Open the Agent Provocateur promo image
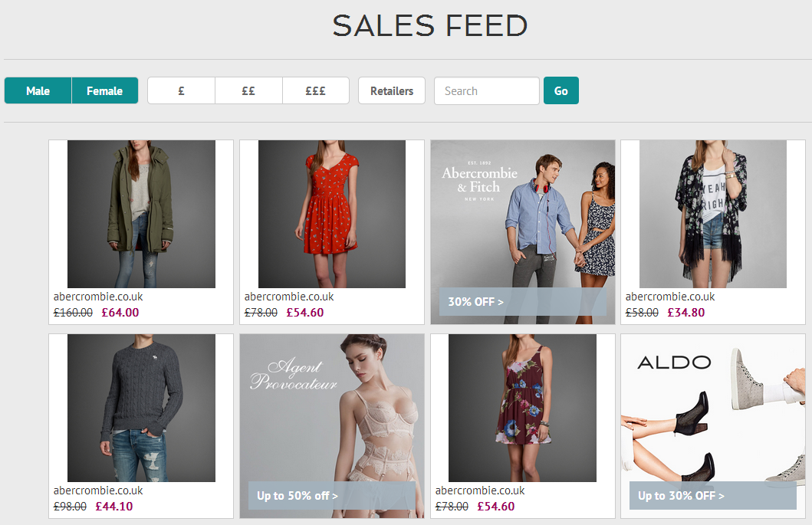This screenshot has width=812, height=525. [x=332, y=425]
